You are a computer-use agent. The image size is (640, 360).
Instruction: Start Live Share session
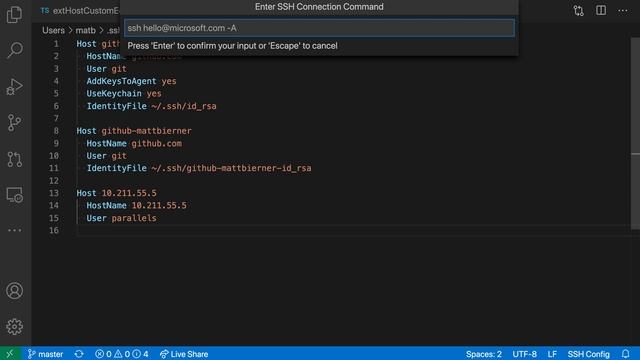pyautogui.click(x=184, y=354)
